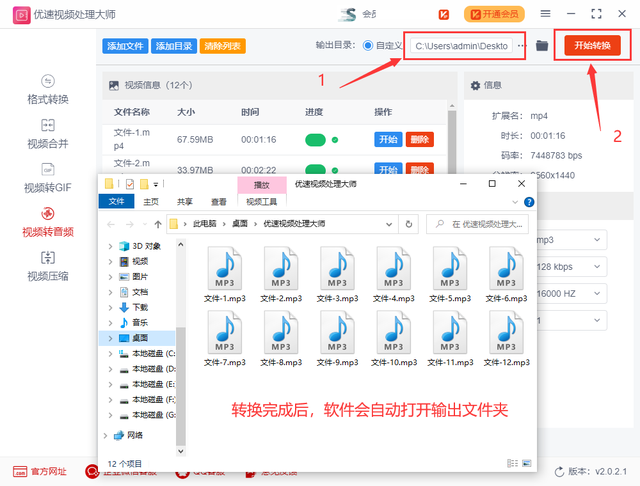Click the Explorer refresh button
This screenshot has width=640, height=486.
(x=409, y=224)
